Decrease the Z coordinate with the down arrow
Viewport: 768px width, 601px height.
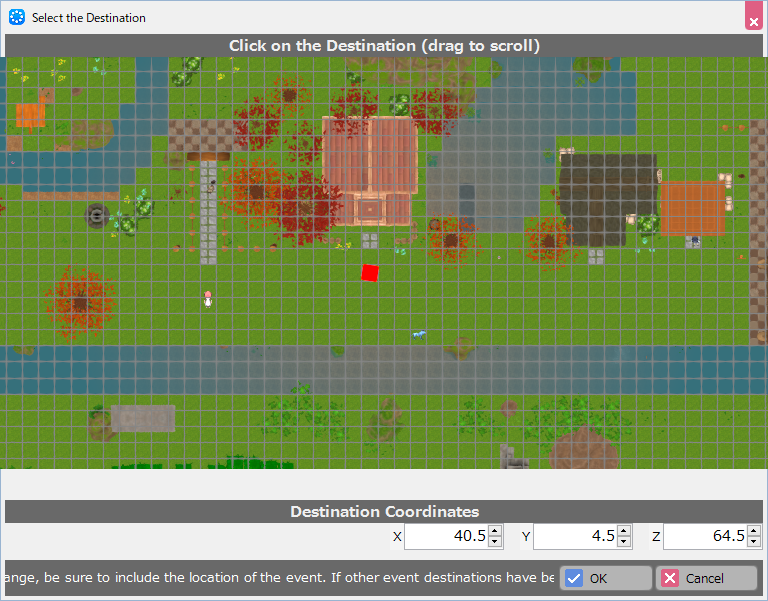[754, 542]
